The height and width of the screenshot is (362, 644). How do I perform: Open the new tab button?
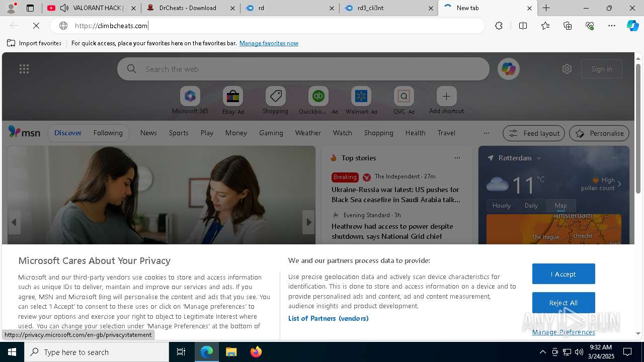[546, 8]
